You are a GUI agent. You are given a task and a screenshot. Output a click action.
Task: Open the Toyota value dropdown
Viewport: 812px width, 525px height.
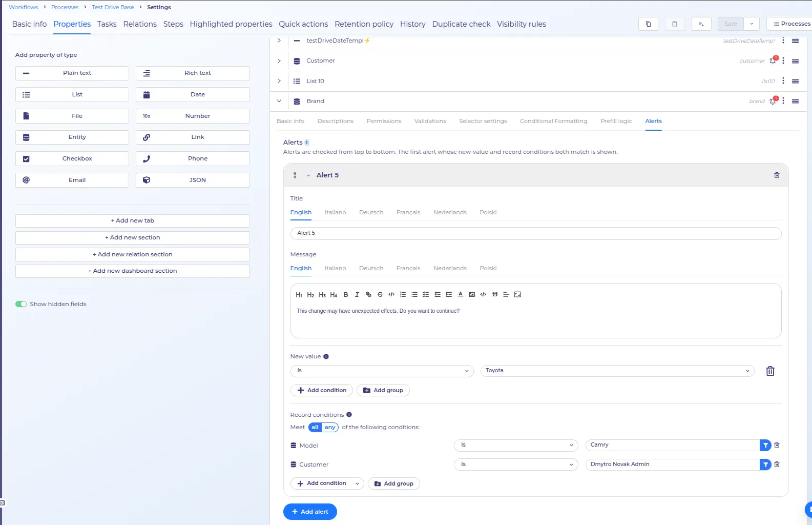(x=617, y=371)
